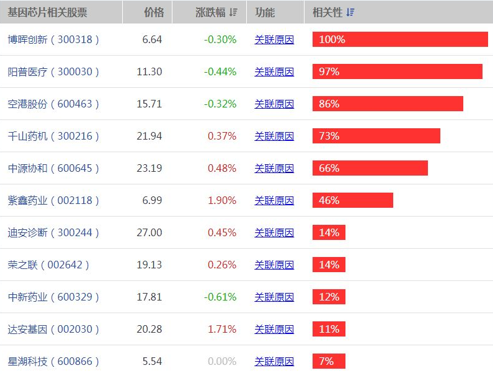Select stock 达安基因 (002030)

coord(53,329)
